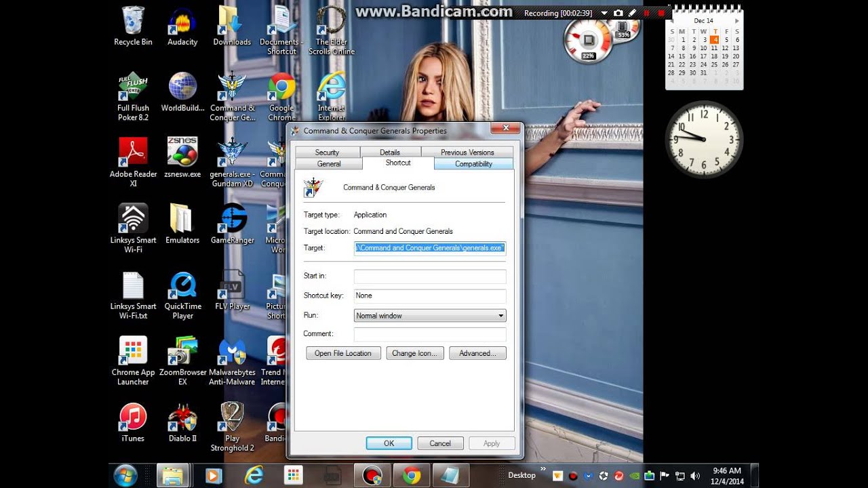The image size is (868, 488).
Task: Open Advanced shortcut properties
Action: pos(477,353)
